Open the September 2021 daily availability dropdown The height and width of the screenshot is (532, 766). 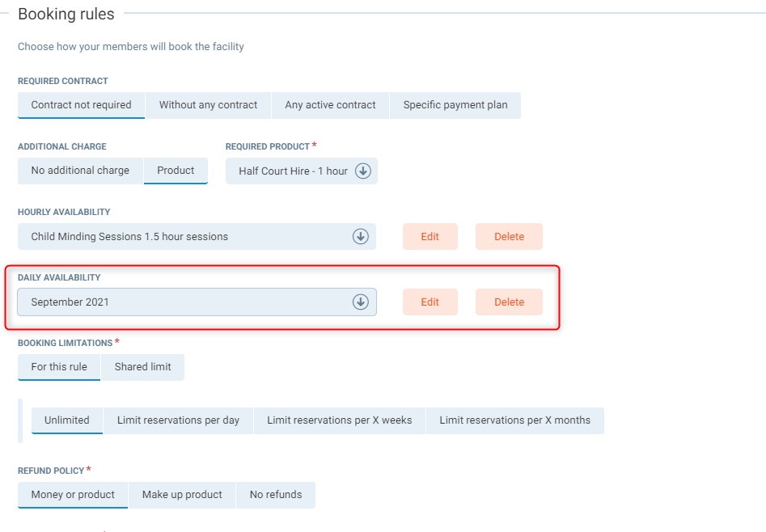coord(186,302)
